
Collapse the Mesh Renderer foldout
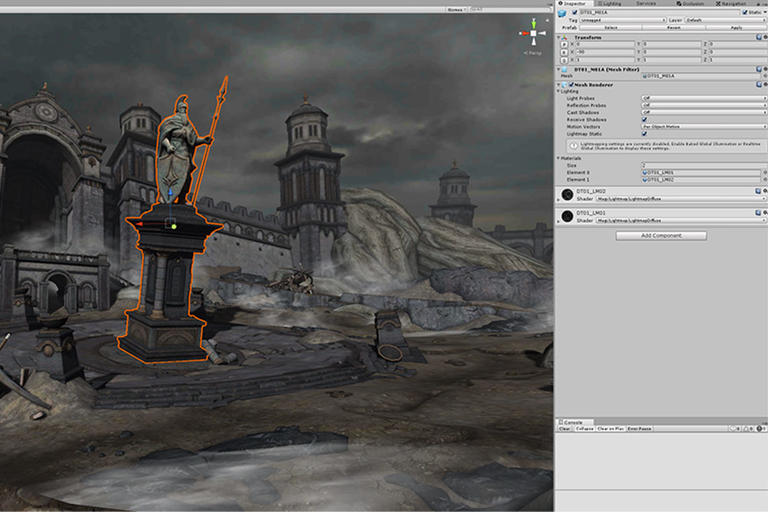(558, 85)
